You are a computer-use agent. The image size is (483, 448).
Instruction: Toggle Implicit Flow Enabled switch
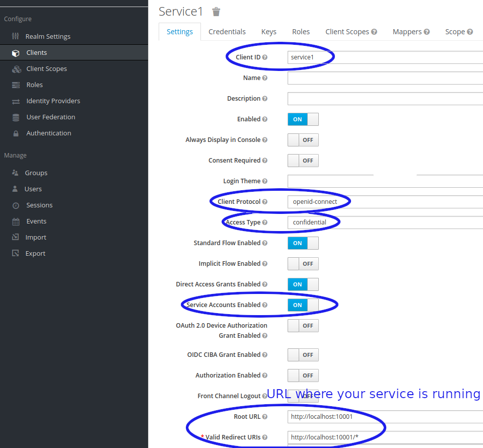(303, 264)
